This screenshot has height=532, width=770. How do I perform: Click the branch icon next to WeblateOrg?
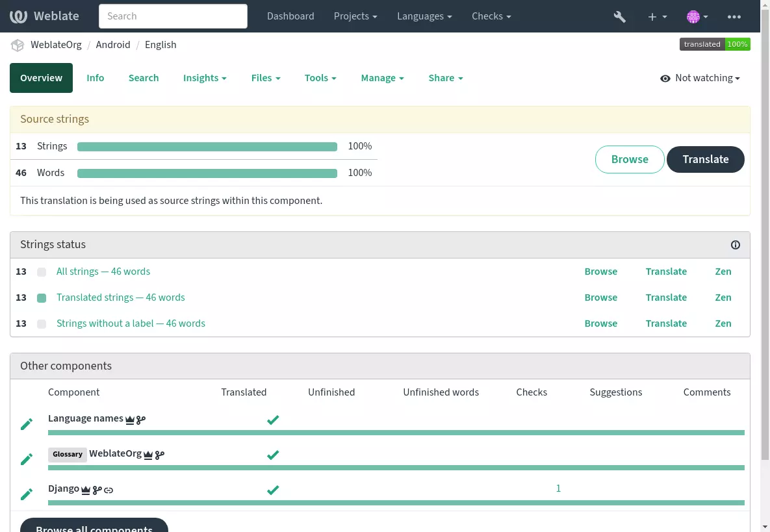click(x=160, y=455)
